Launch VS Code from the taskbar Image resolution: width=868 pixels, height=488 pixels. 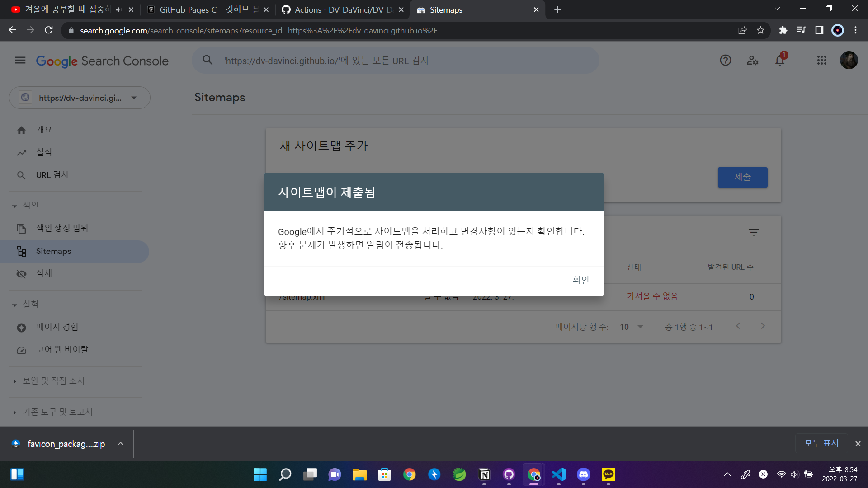click(x=558, y=474)
